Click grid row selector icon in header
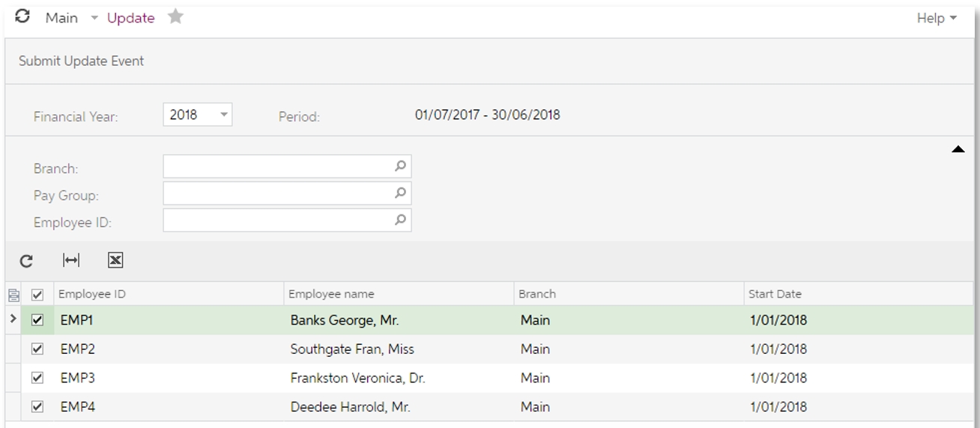Screen dimensions: 980x428 [13, 295]
